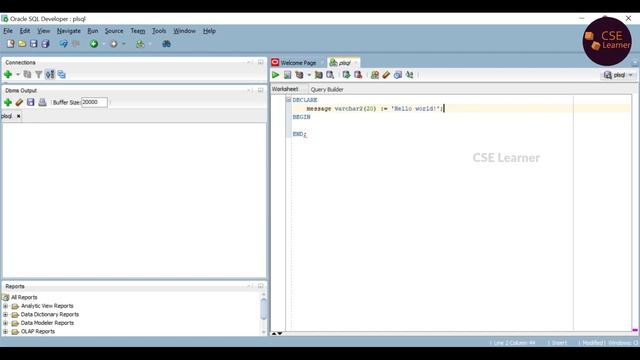The width and height of the screenshot is (640, 360).
Task: Open dropdown arrow beside Explain Plan icon
Action: 309,75
